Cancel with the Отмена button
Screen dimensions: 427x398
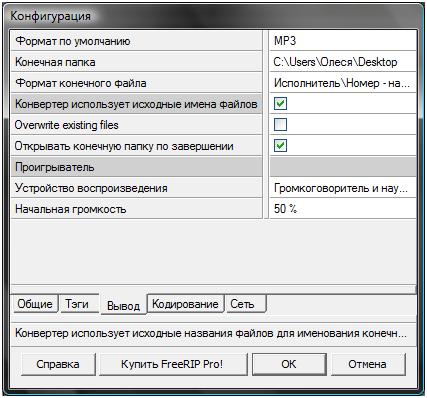pos(367,364)
